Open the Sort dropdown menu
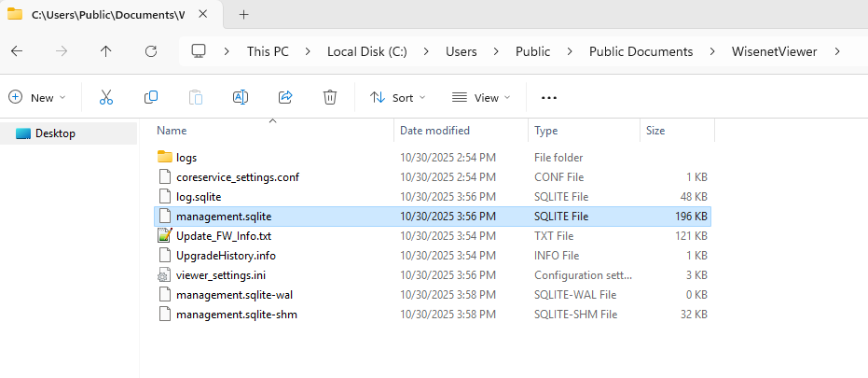Viewport: 868px width, 378px height. click(397, 97)
